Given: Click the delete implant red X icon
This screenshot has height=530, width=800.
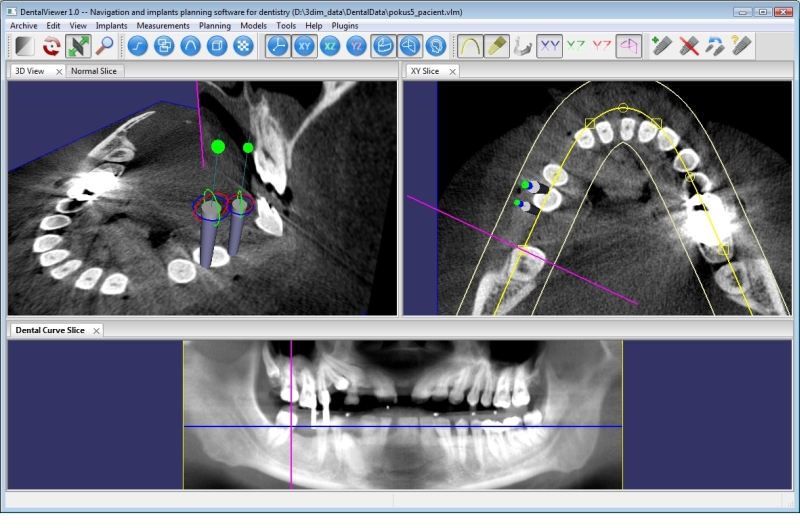Looking at the screenshot, I should click(x=688, y=46).
